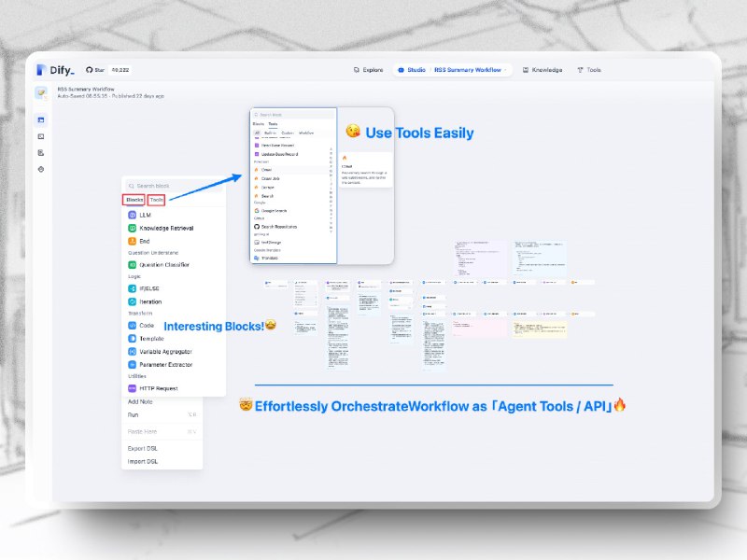Choose Export DSL from context menu

[162, 449]
